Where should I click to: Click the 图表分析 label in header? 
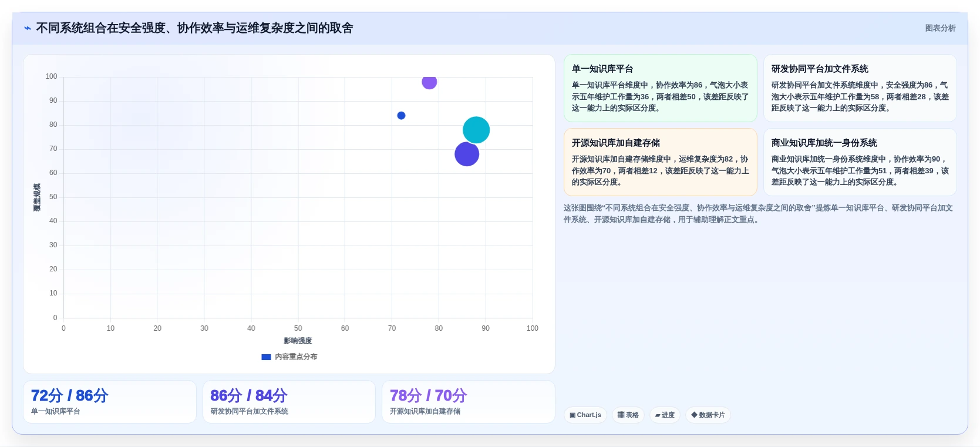[x=940, y=28]
